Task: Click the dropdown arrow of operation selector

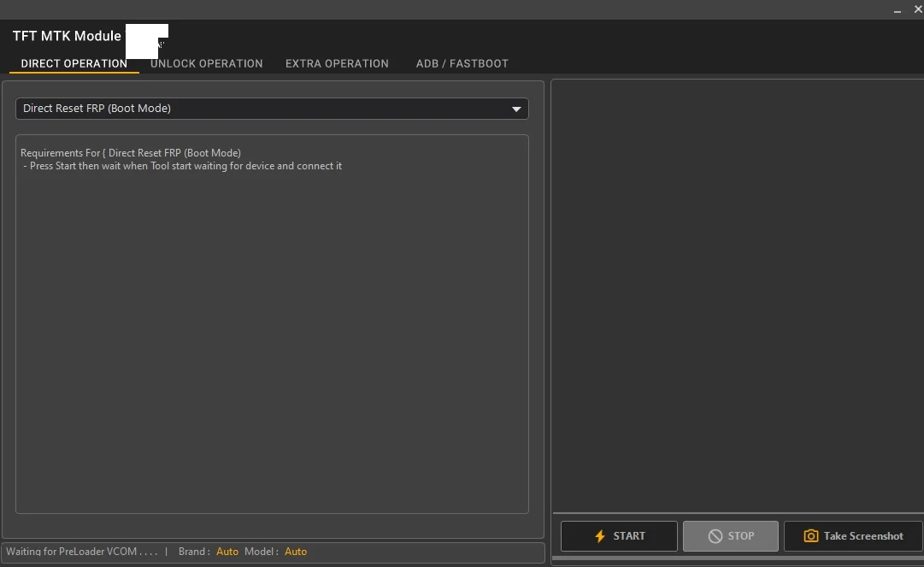Action: (x=516, y=109)
